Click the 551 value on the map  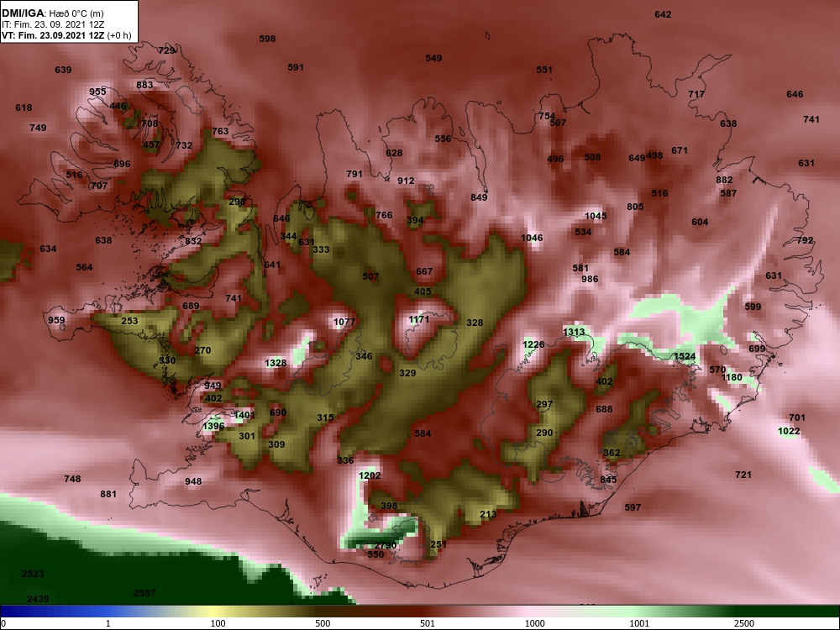click(x=544, y=70)
